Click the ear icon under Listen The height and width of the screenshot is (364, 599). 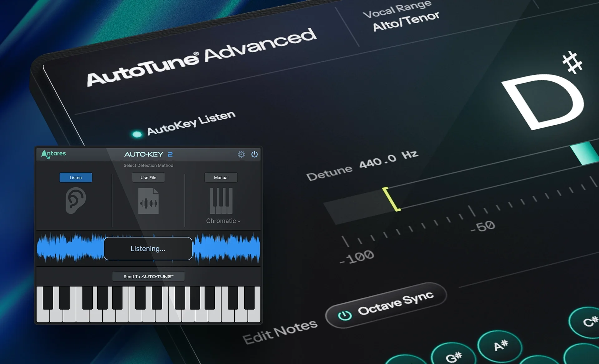coord(75,200)
